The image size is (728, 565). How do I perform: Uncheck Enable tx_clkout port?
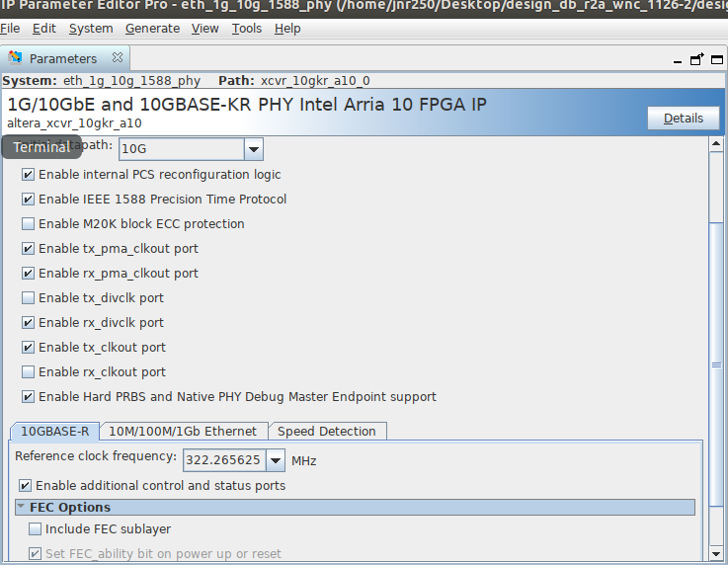pos(28,348)
